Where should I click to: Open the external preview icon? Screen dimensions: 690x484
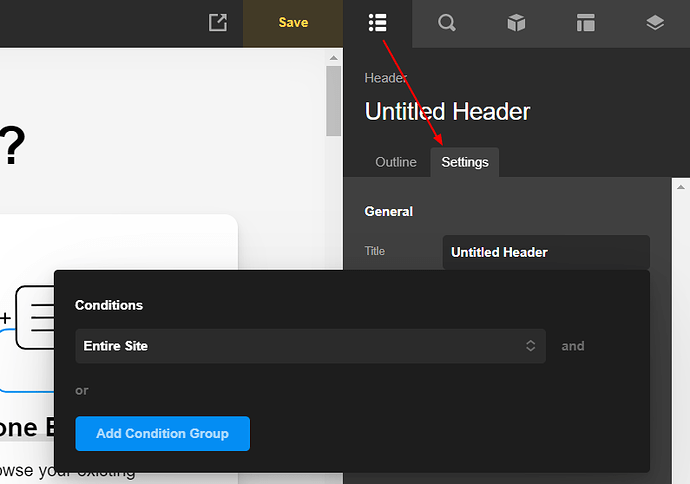coord(217,22)
